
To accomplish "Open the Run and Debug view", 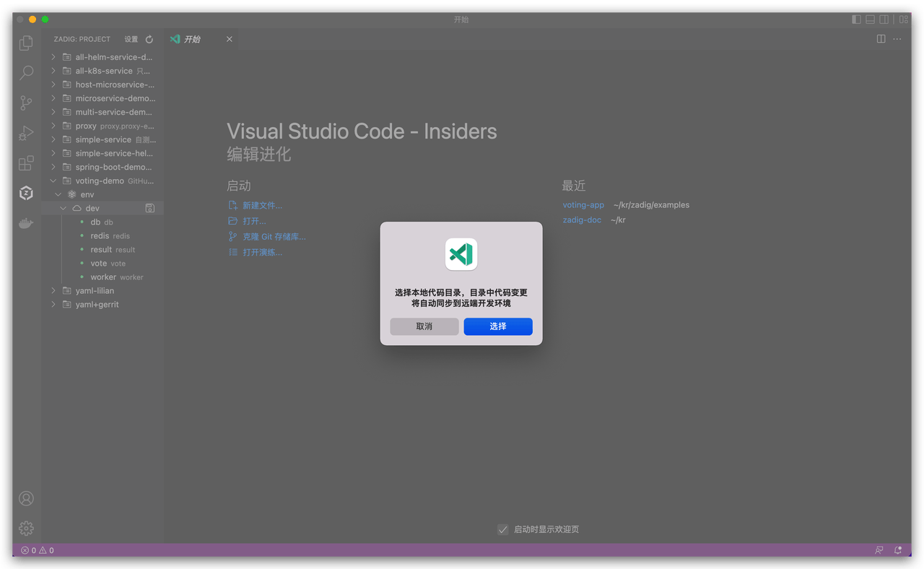I will (x=26, y=133).
